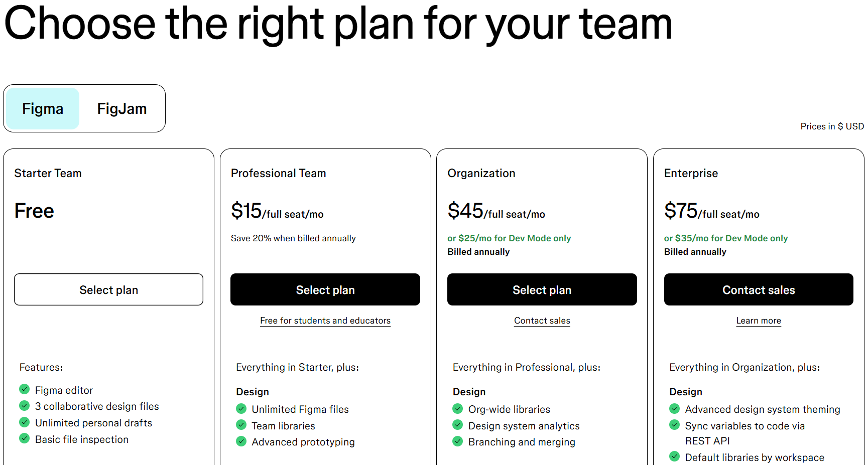Click green checkmark beside Figma editor

coord(24,389)
